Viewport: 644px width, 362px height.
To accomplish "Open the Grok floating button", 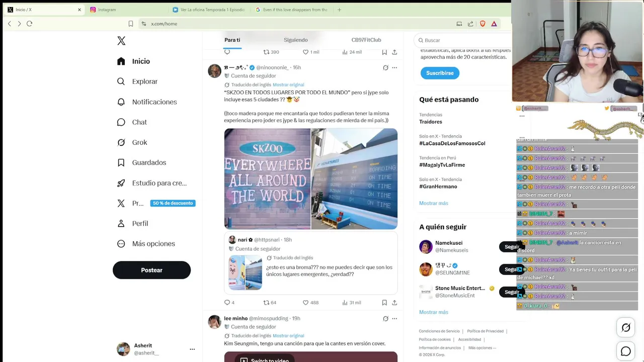I will coord(626,328).
